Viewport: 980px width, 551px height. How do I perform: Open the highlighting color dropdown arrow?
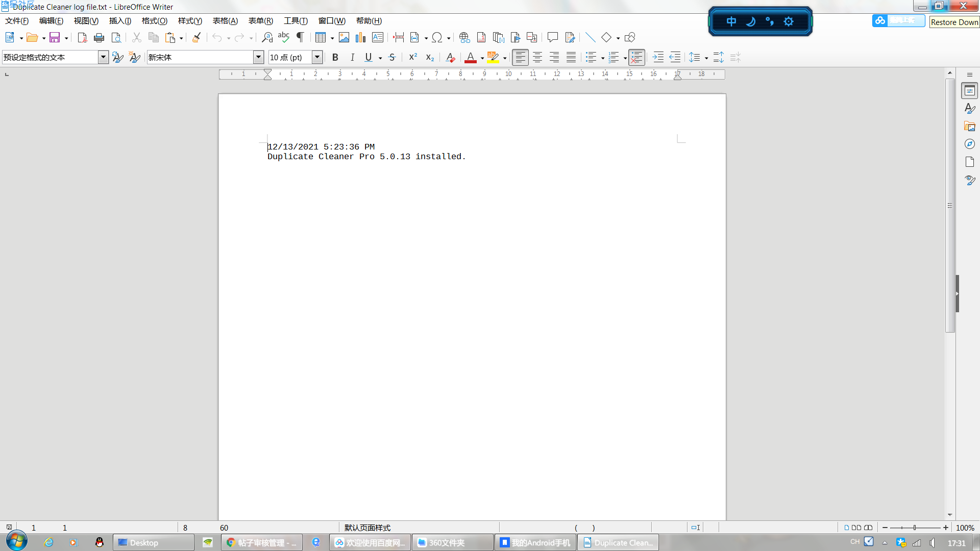pyautogui.click(x=505, y=58)
